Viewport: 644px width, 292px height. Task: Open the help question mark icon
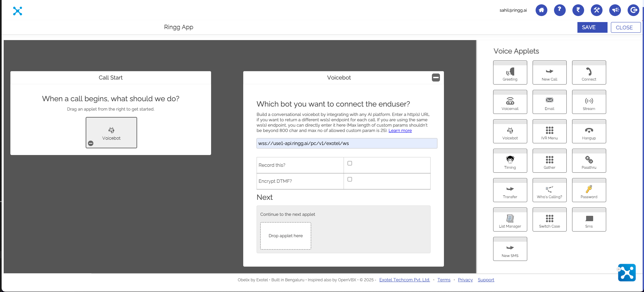pos(560,10)
